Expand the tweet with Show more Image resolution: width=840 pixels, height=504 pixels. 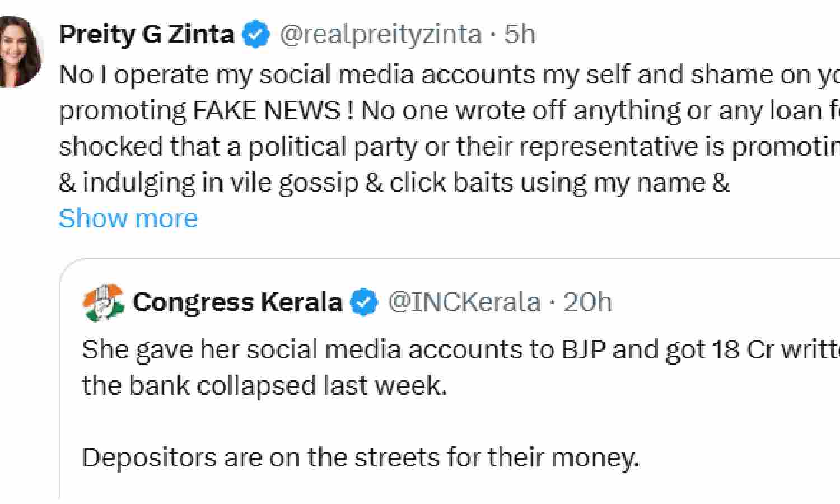128,218
